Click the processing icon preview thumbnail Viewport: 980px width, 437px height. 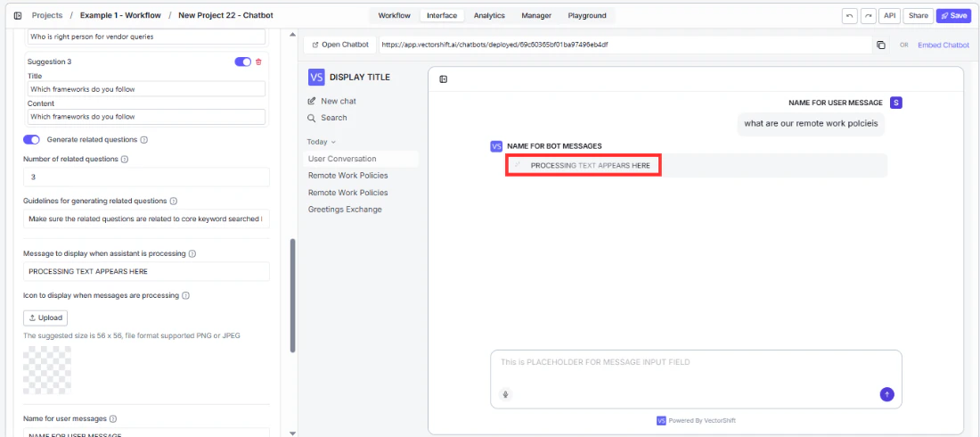point(47,371)
